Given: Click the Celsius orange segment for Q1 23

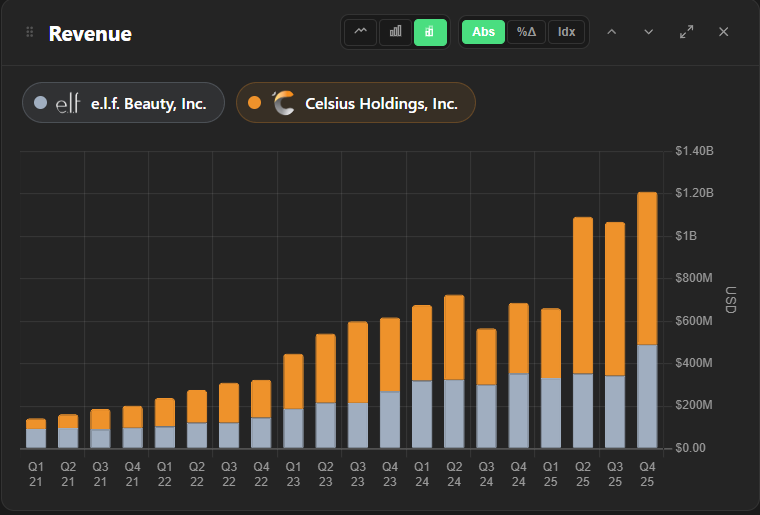Looking at the screenshot, I should [x=293, y=381].
